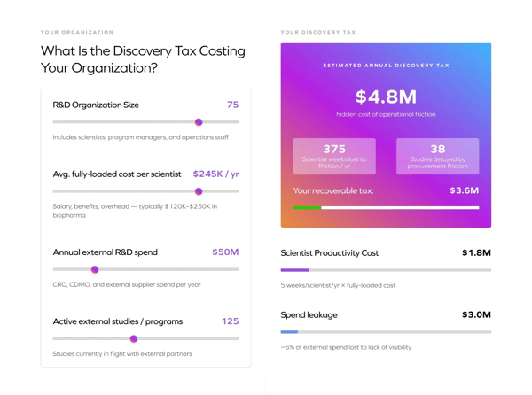Image resolution: width=532 pixels, height=395 pixels.
Task: Click the $3.6M recoverable tax amount
Action: (464, 190)
